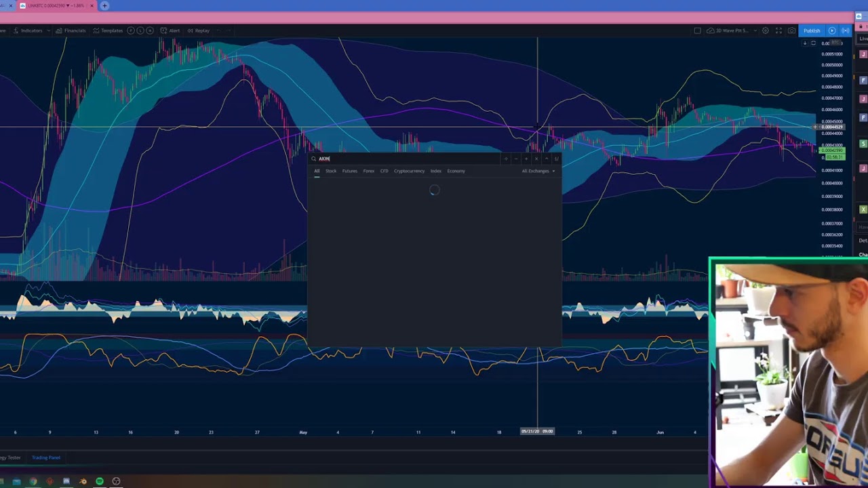Click the multiply operator in symbol search
The height and width of the screenshot is (488, 868).
(536, 159)
